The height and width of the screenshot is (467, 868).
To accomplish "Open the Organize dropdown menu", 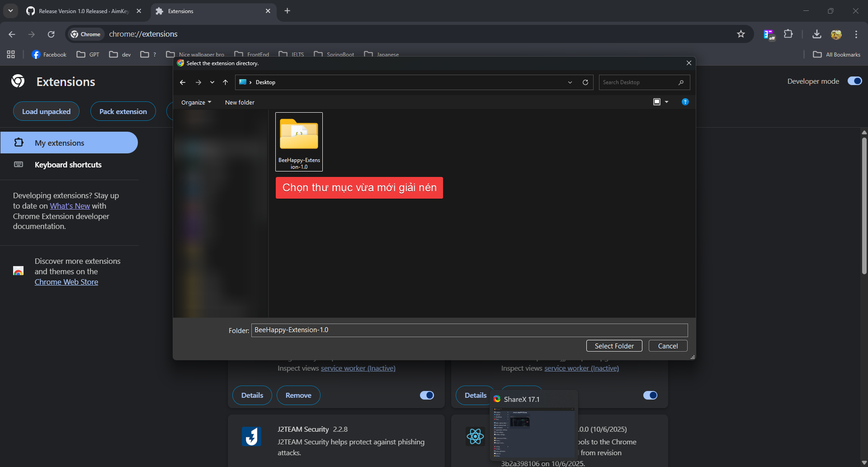I will coord(196,102).
